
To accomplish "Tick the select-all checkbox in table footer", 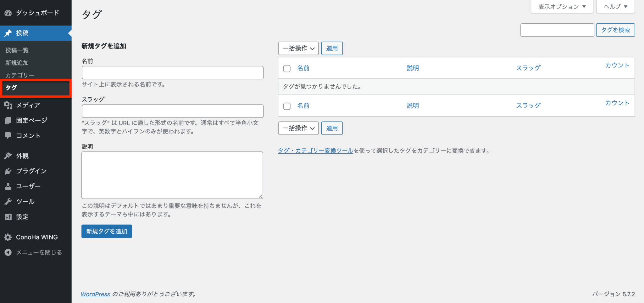I will point(287,106).
